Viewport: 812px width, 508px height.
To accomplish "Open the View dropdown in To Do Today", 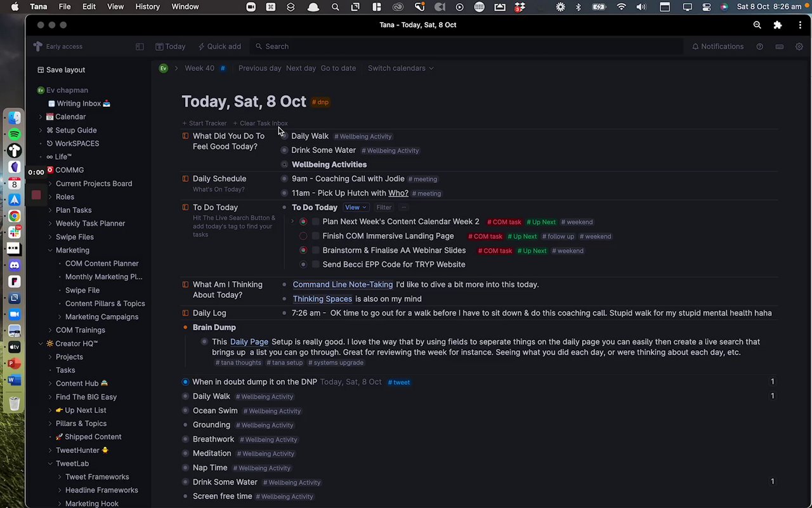I will [355, 207].
